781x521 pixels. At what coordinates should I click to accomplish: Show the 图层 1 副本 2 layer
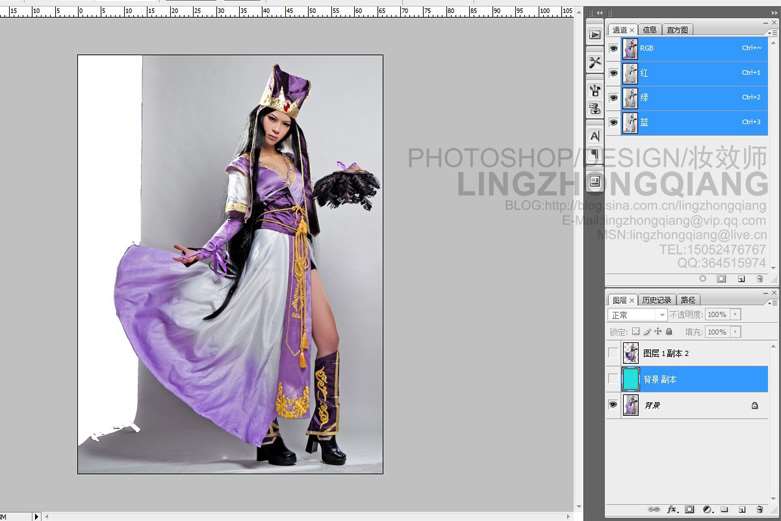(613, 352)
